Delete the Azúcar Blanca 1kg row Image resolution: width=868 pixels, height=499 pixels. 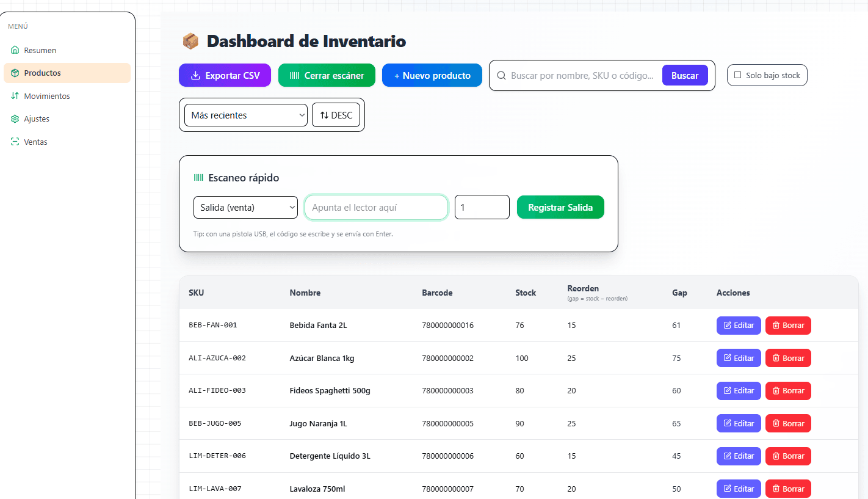[x=787, y=358]
